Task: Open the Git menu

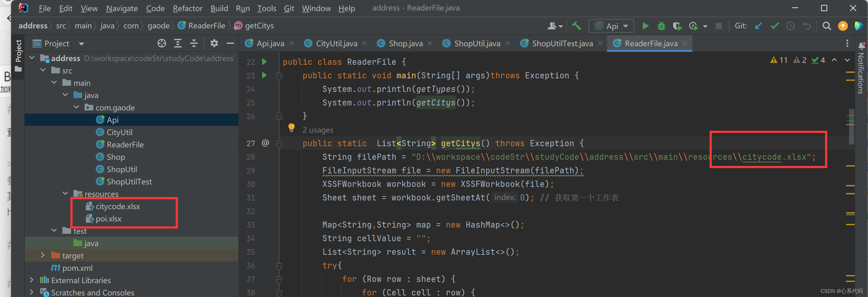Action: pyautogui.click(x=289, y=8)
